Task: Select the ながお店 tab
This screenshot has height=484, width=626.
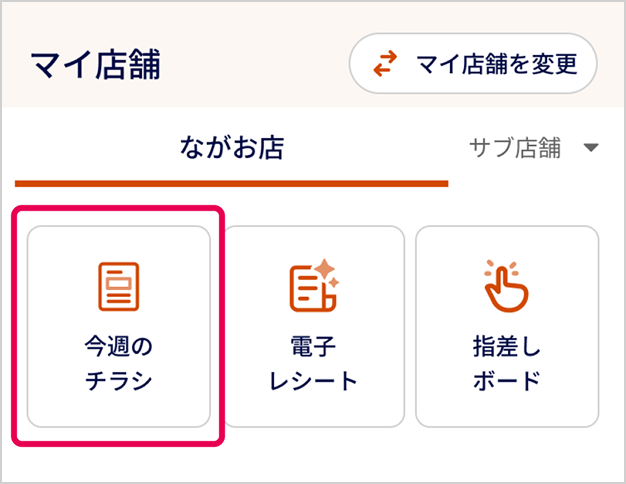Action: 232,149
